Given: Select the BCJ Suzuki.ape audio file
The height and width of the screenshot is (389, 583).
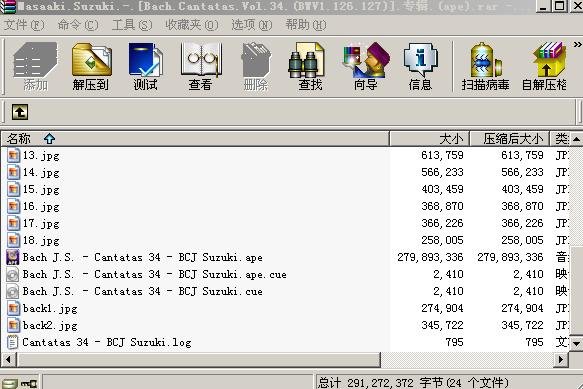Looking at the screenshot, I should pos(142,257).
